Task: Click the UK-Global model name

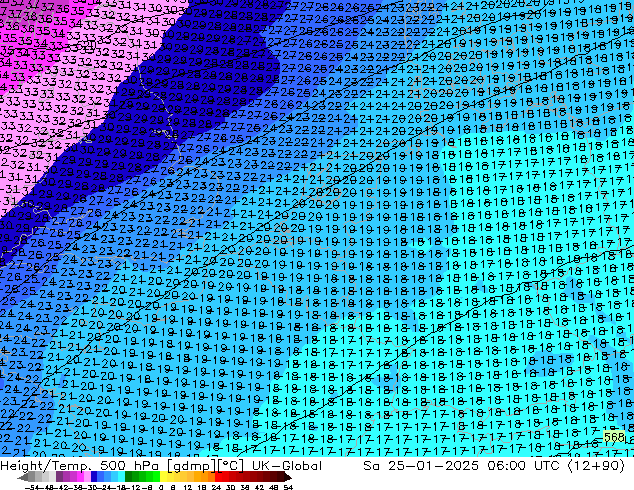Action: click(x=287, y=466)
